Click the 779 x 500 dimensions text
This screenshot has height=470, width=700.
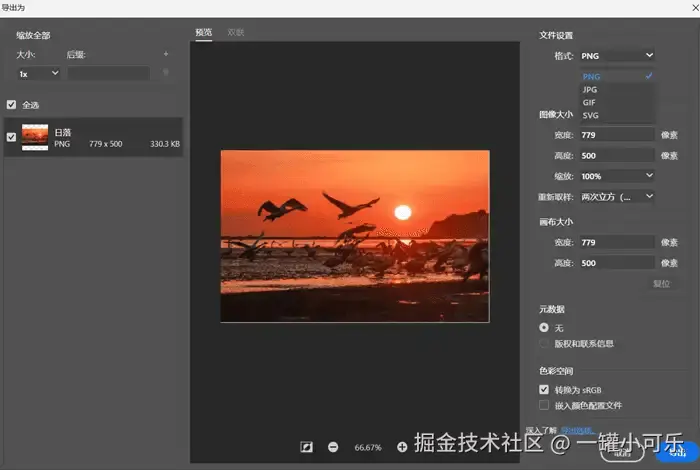tap(105, 144)
